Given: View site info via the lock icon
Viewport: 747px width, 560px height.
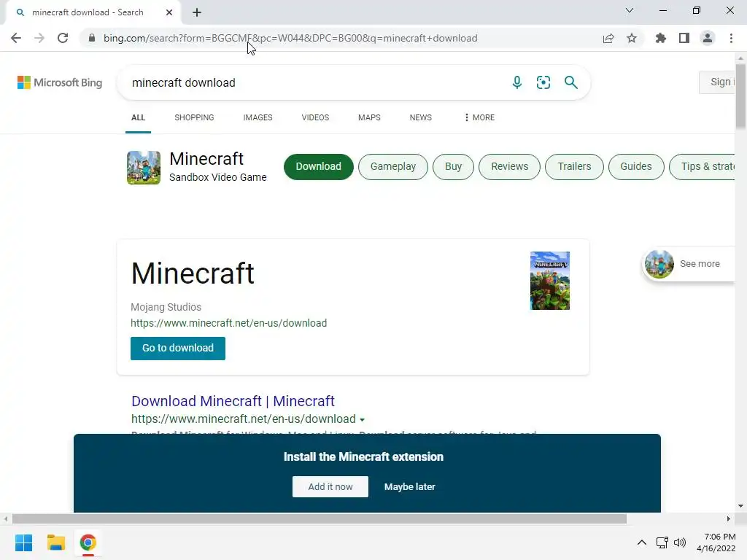Looking at the screenshot, I should coord(92,38).
